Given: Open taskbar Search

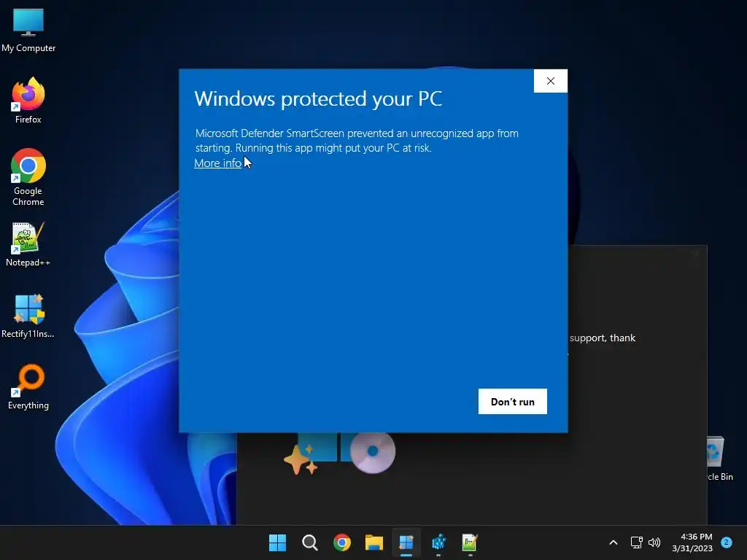Looking at the screenshot, I should (x=309, y=542).
